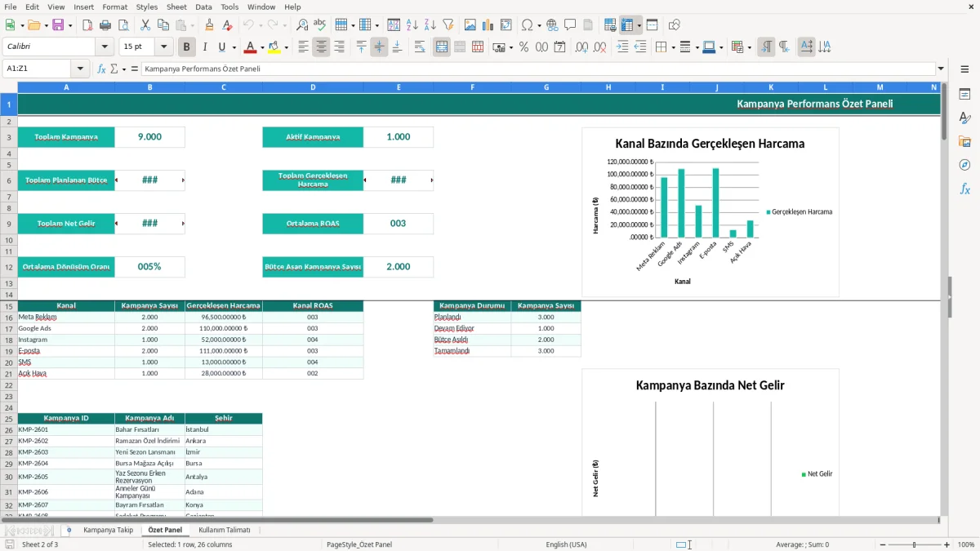Click the Draw Functions shapes icon

pyautogui.click(x=675, y=25)
